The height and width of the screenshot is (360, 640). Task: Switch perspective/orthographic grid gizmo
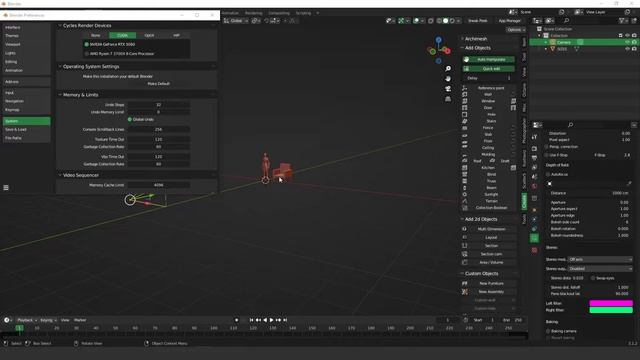pos(448,99)
